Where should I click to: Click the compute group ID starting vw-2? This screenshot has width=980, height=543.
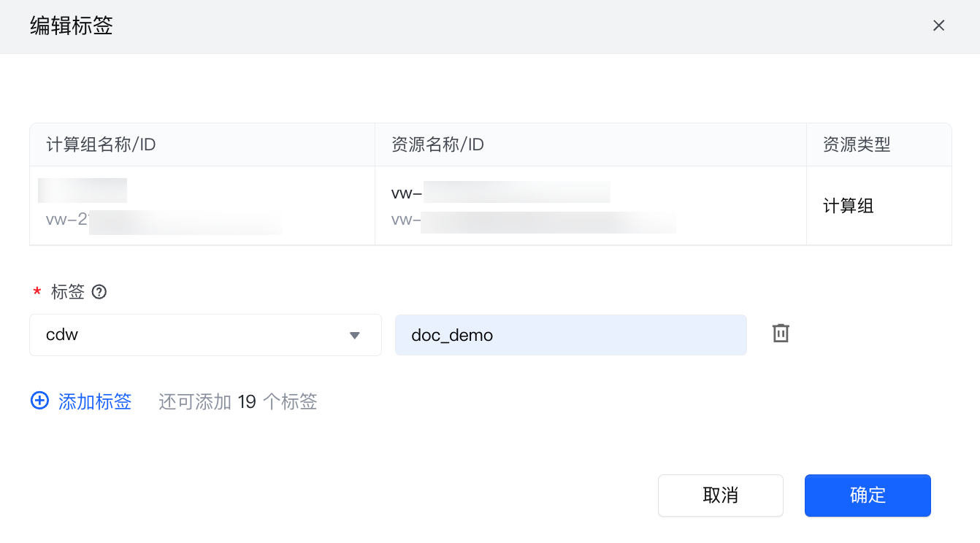163,221
